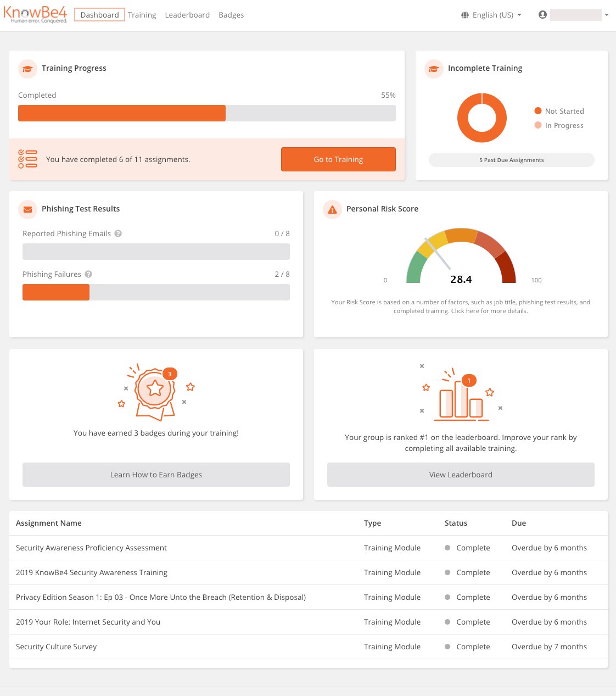Click the checklist icon in the completion banner
Viewport: 616px width, 696px height.
tap(27, 159)
